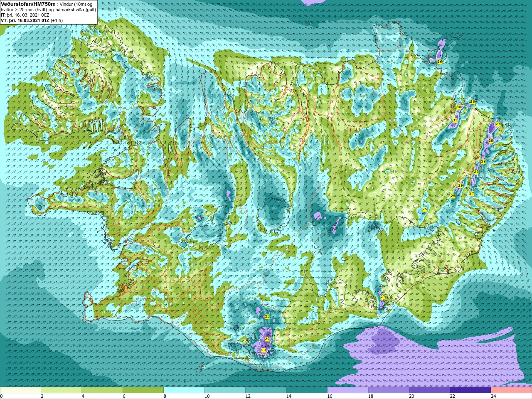The height and width of the screenshot is (399, 532).
Task: Click the legend tick label "12"
Action: tap(248, 396)
